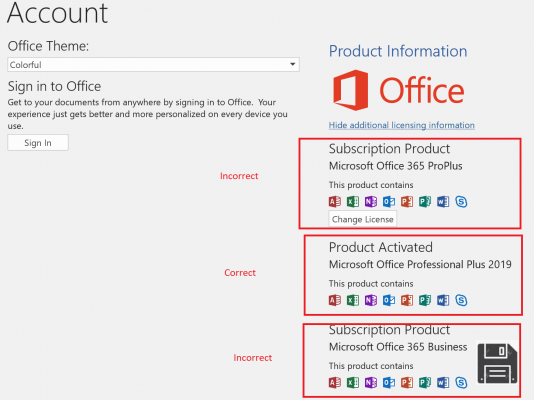Click Microsoft Office Professional Plus 2019 text
Screen dimensions: 534x400
420,265
